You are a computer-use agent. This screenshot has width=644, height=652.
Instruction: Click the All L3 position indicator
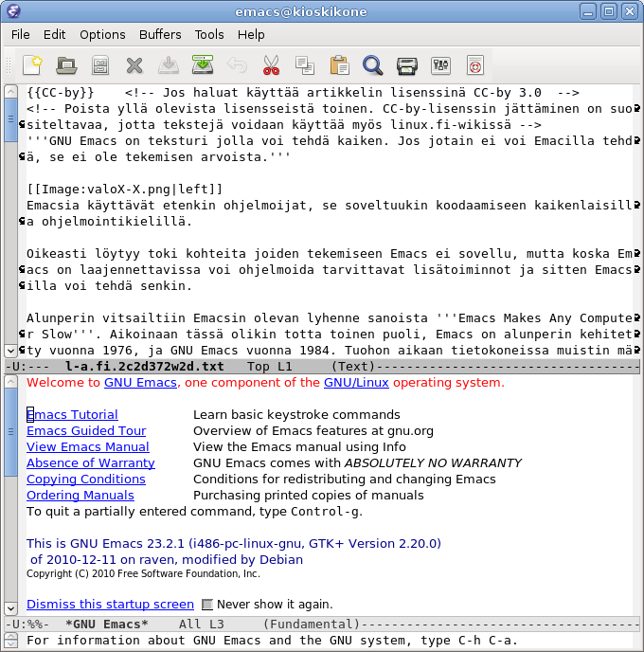[202, 625]
